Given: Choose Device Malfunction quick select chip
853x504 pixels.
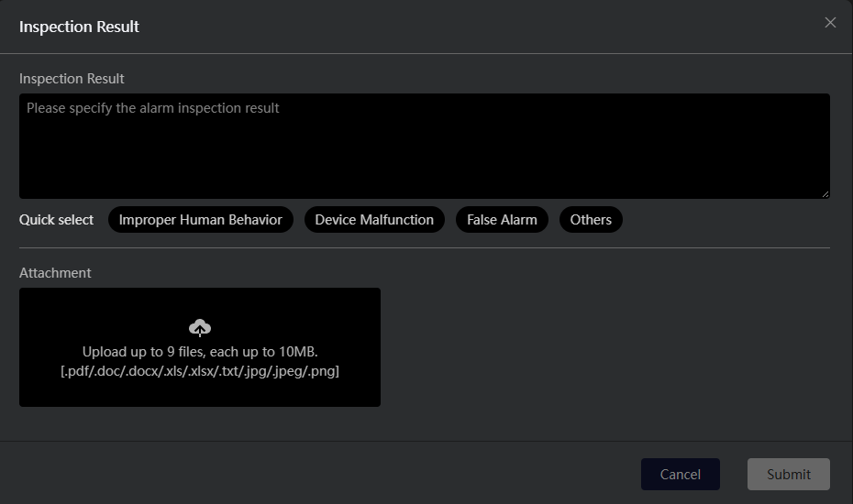Looking at the screenshot, I should [374, 220].
